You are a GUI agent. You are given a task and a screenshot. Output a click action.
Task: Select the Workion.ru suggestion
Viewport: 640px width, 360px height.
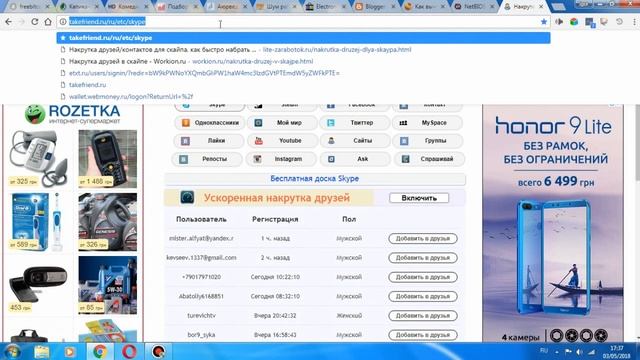click(x=303, y=61)
